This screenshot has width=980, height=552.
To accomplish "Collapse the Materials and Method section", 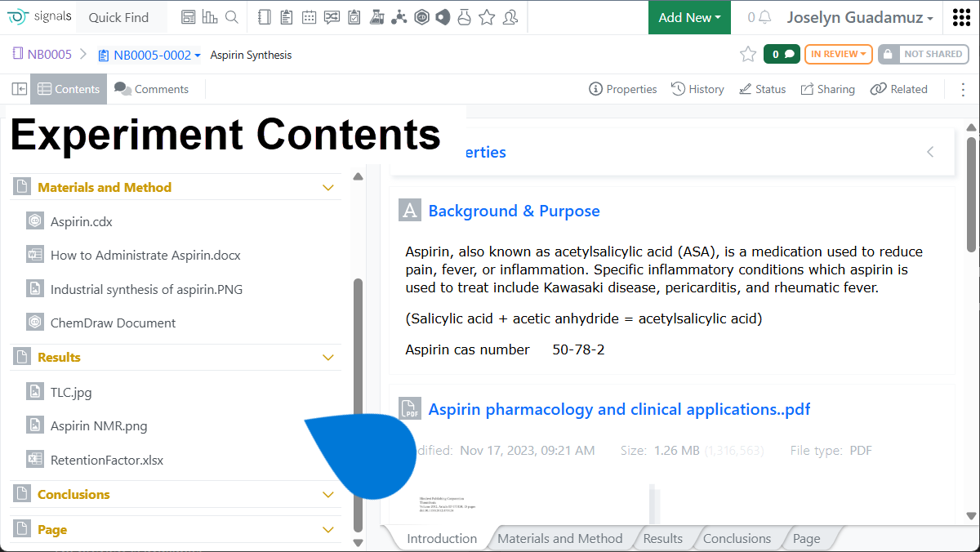I will pyautogui.click(x=328, y=188).
